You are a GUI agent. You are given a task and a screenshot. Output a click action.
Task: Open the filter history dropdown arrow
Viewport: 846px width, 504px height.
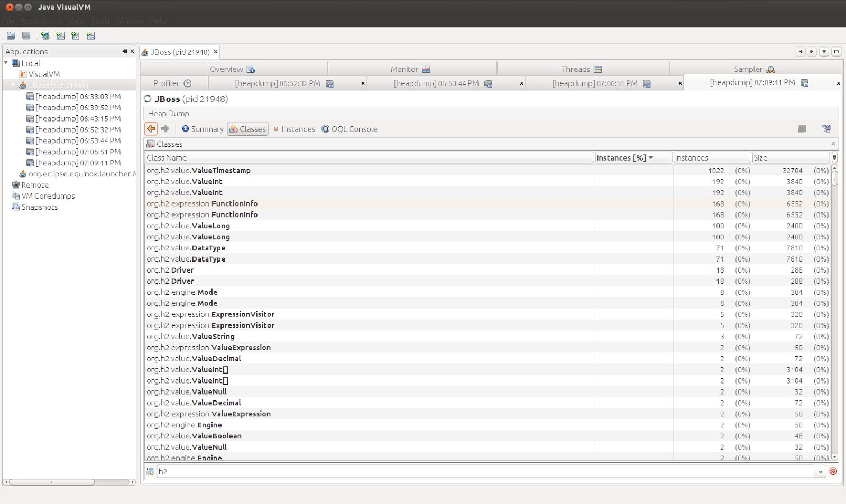(821, 471)
